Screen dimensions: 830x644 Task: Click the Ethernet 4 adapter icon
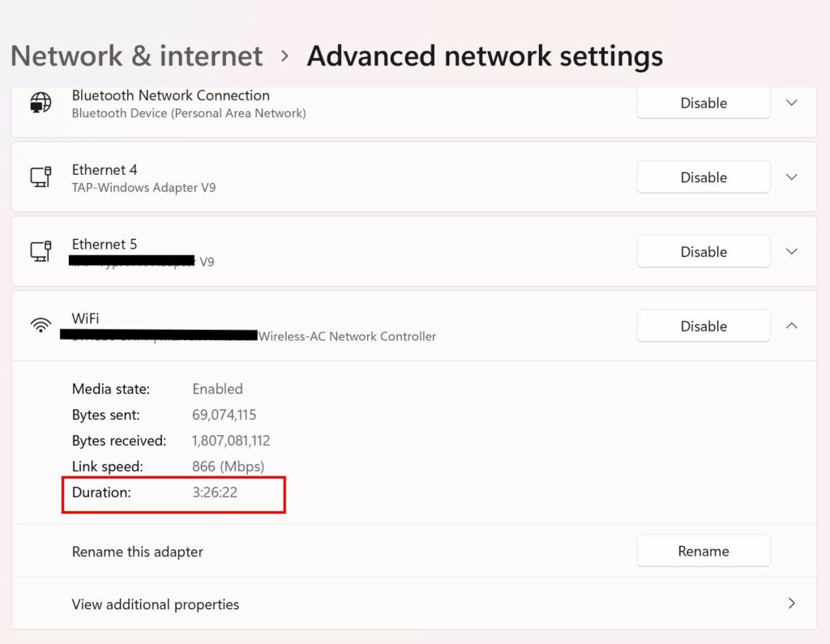(41, 177)
